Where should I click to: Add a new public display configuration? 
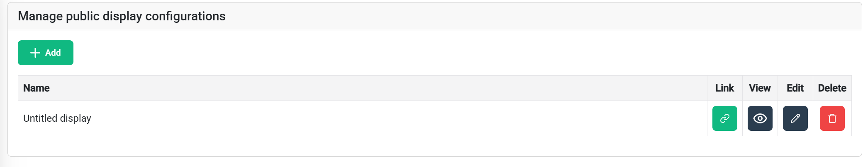click(x=46, y=53)
